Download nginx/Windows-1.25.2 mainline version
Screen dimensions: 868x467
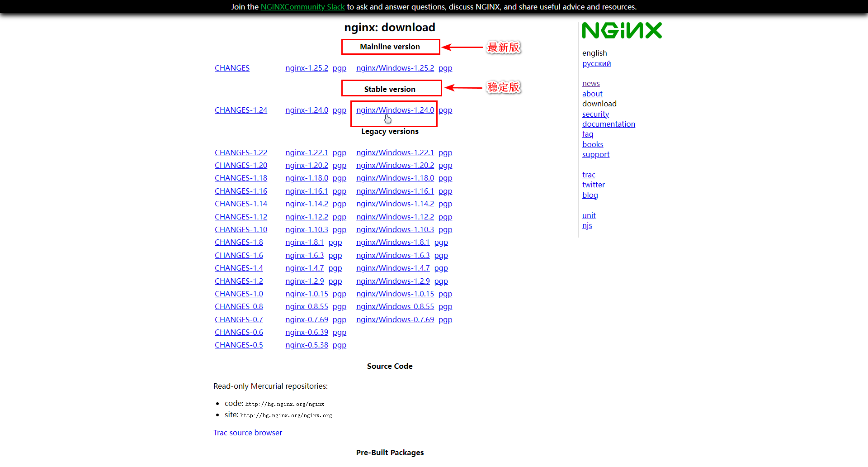pyautogui.click(x=395, y=68)
